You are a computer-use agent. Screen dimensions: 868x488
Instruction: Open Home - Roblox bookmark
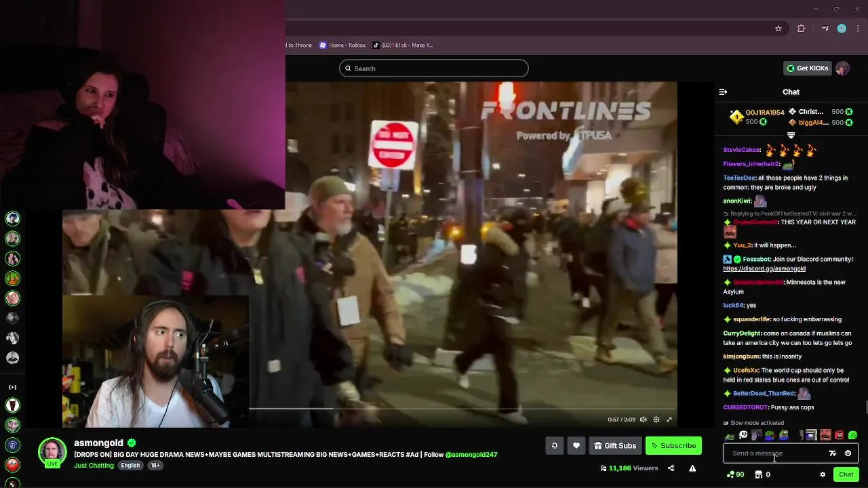click(x=342, y=45)
